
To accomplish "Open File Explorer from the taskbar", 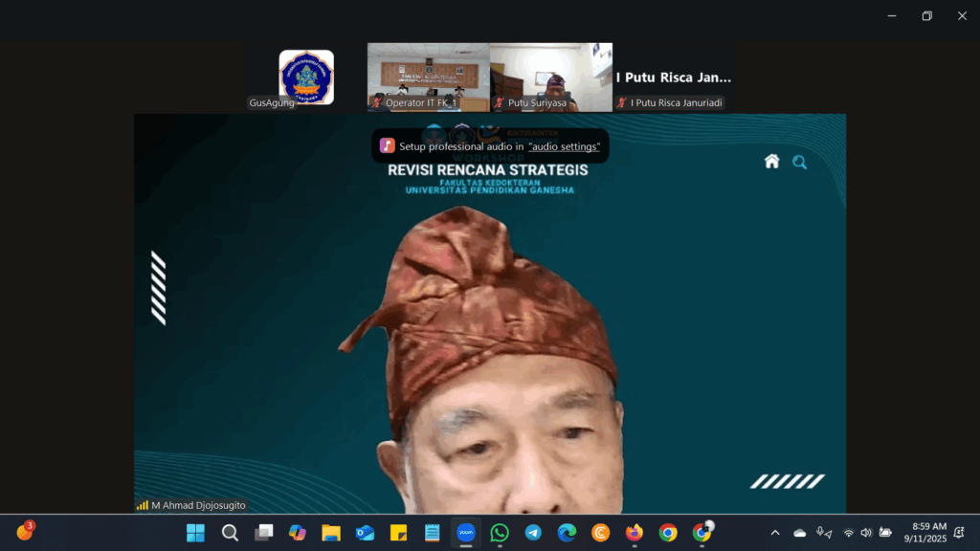I will (331, 533).
